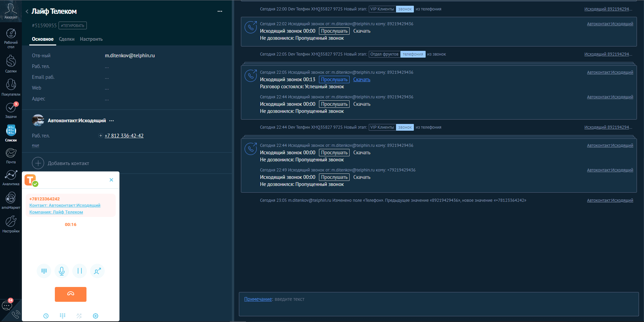
Task: Download the 00:13 call recording via Скачать
Action: 362,79
